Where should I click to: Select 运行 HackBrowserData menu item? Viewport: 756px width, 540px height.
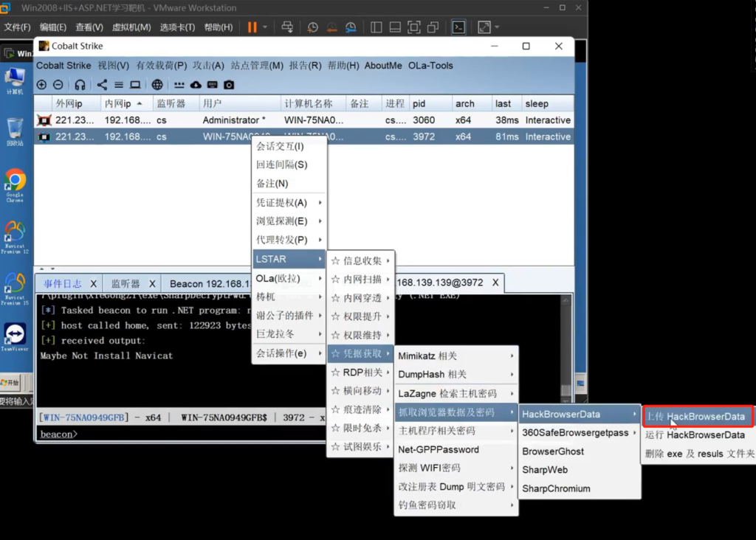pyautogui.click(x=698, y=435)
